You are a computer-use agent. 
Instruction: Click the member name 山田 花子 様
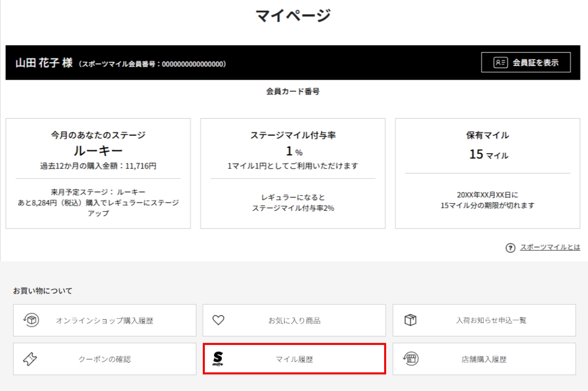[44, 63]
